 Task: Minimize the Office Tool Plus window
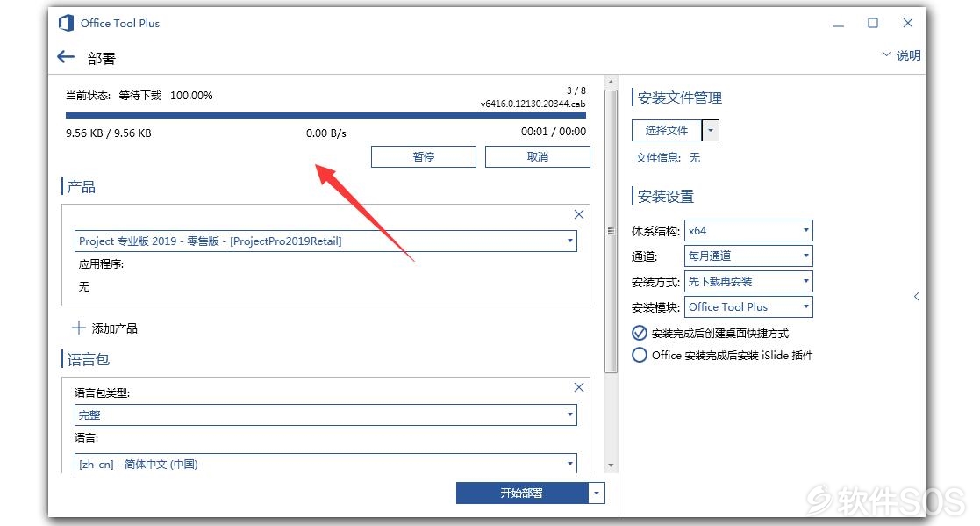838,24
